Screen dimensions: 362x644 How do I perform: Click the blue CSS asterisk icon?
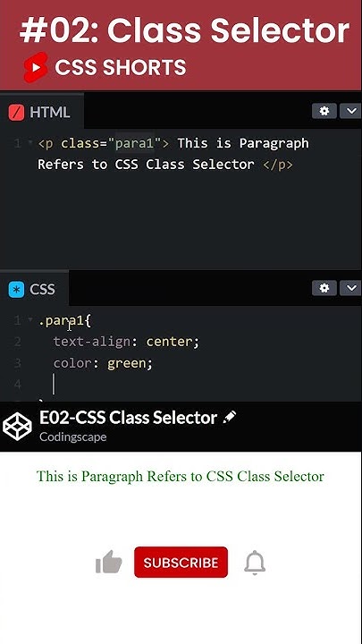tap(16, 290)
